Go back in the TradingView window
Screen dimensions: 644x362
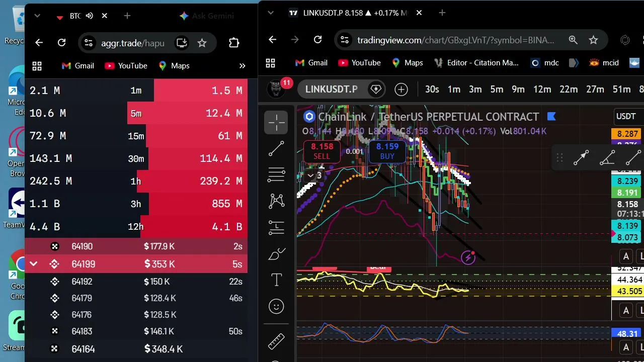click(x=273, y=40)
